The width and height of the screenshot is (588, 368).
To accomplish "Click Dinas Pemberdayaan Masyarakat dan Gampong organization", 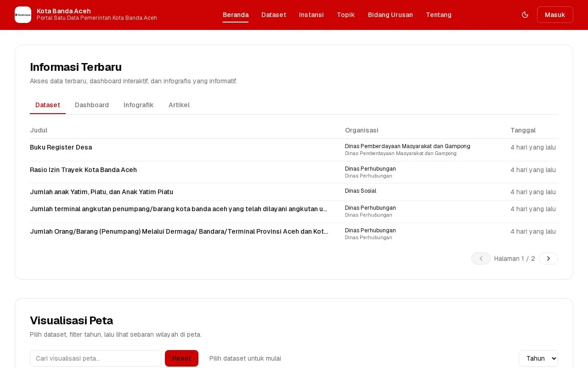I will (x=407, y=146).
